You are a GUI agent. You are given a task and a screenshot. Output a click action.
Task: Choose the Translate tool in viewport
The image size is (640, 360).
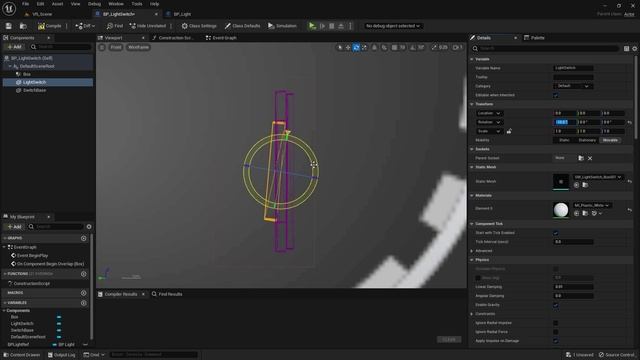tap(348, 47)
